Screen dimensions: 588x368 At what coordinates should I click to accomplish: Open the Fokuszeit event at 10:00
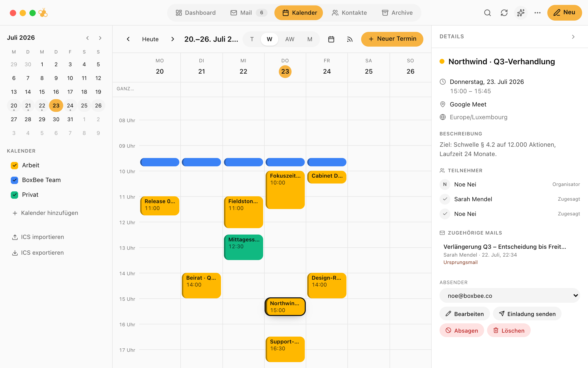point(285,190)
